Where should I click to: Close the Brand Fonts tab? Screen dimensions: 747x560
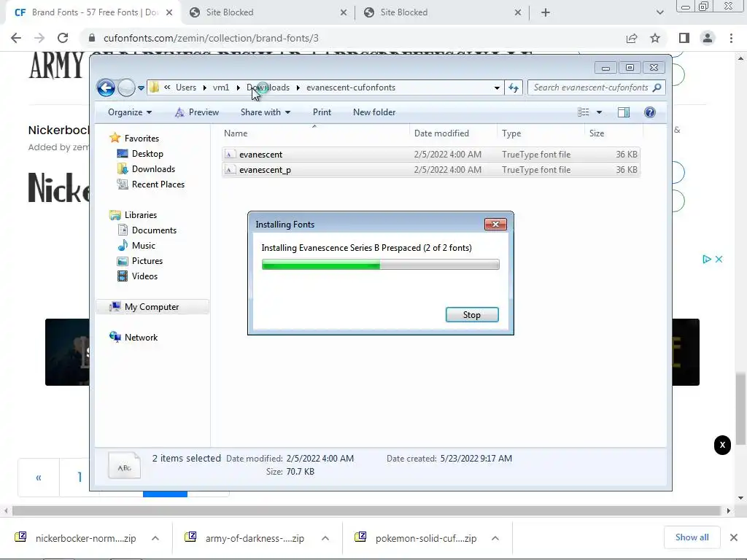click(169, 13)
